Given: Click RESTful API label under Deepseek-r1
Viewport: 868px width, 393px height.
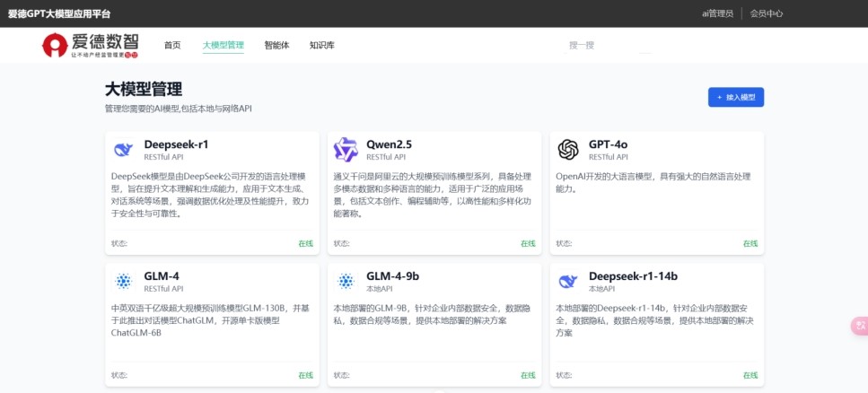Looking at the screenshot, I should (163, 157).
